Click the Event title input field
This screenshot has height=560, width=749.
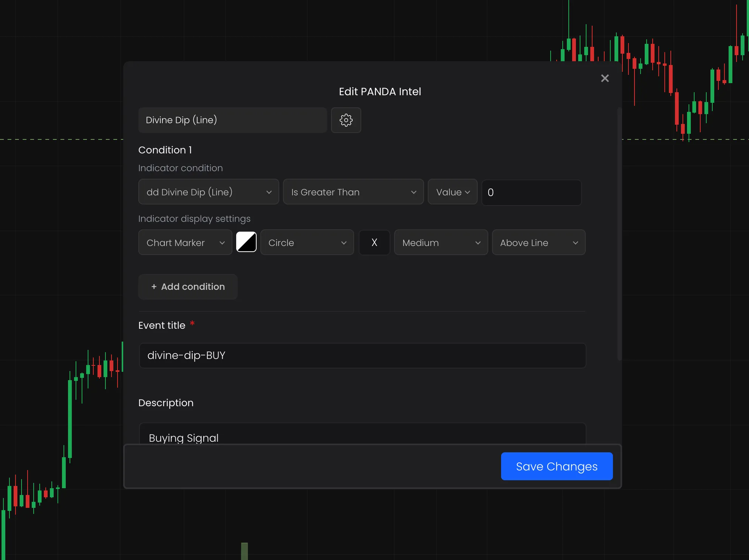362,356
